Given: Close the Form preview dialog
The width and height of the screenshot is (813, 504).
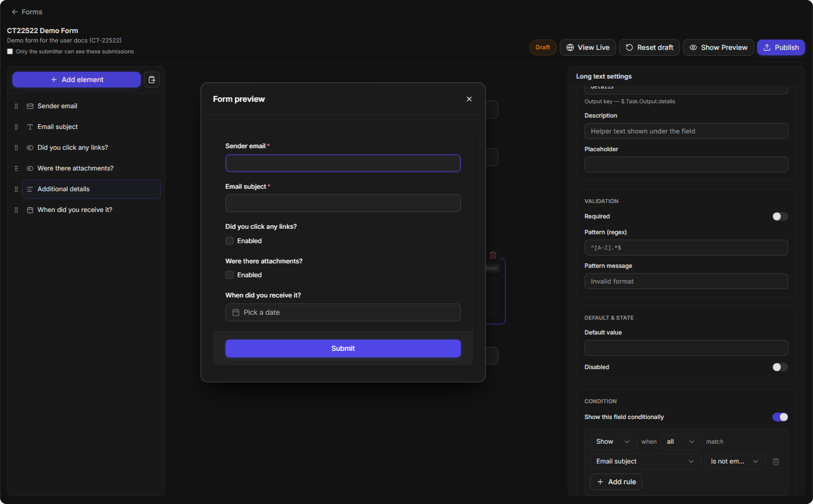Looking at the screenshot, I should [x=469, y=99].
